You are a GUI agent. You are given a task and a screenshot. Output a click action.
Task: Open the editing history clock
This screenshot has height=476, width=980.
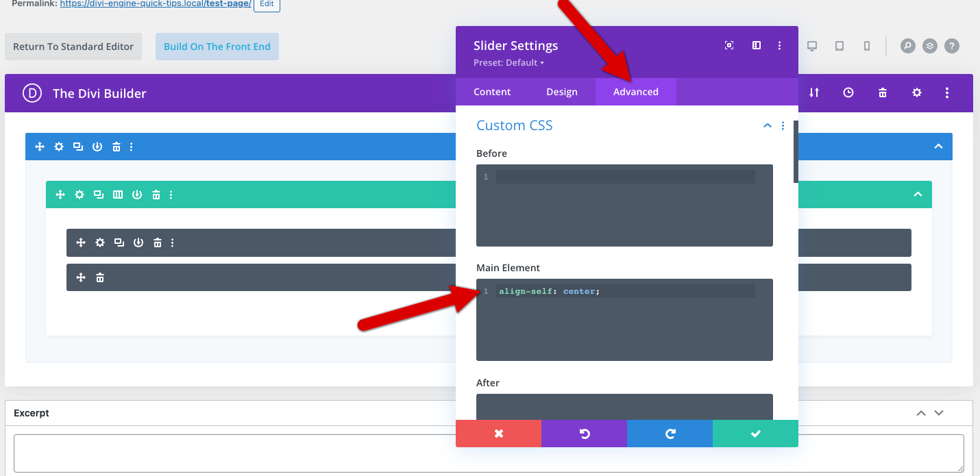pyautogui.click(x=848, y=92)
